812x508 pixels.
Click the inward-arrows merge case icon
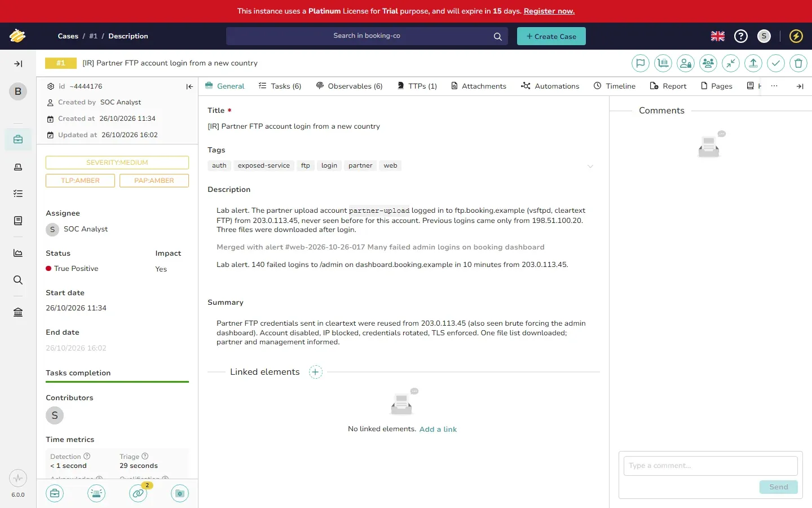point(731,63)
